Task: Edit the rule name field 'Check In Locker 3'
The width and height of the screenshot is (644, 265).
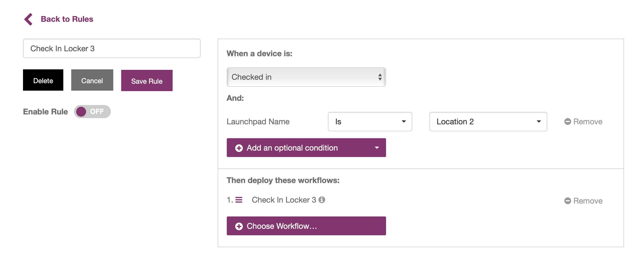Action: 112,48
